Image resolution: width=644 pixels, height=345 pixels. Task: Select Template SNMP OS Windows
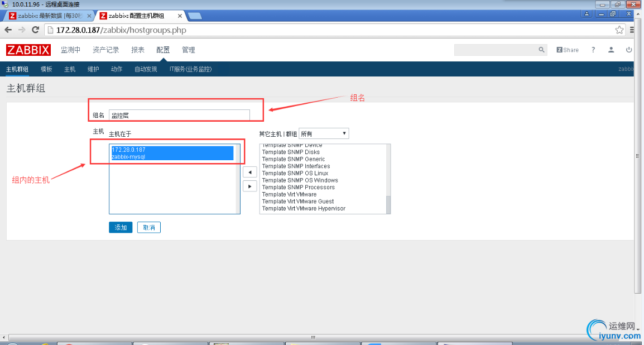coord(300,180)
